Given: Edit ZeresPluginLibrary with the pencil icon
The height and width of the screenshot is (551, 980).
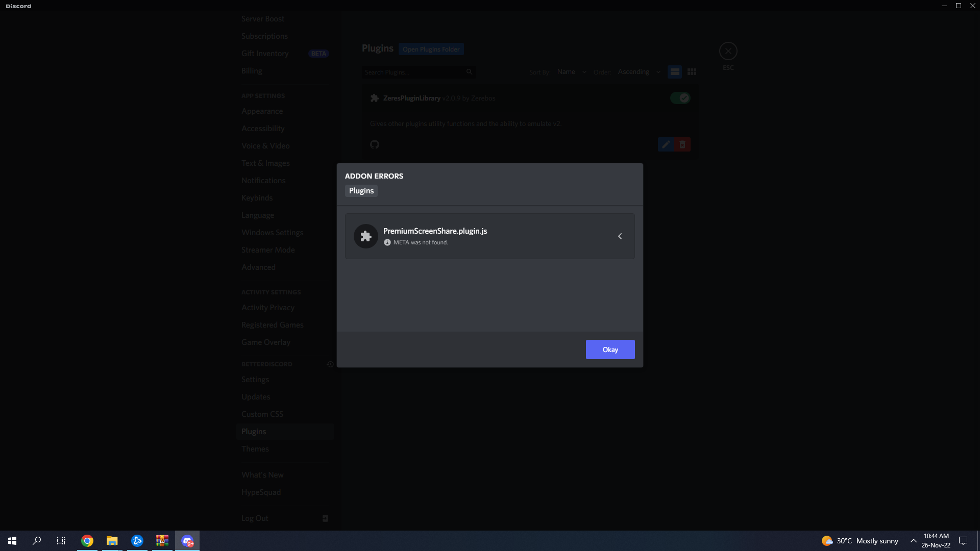Looking at the screenshot, I should point(665,144).
